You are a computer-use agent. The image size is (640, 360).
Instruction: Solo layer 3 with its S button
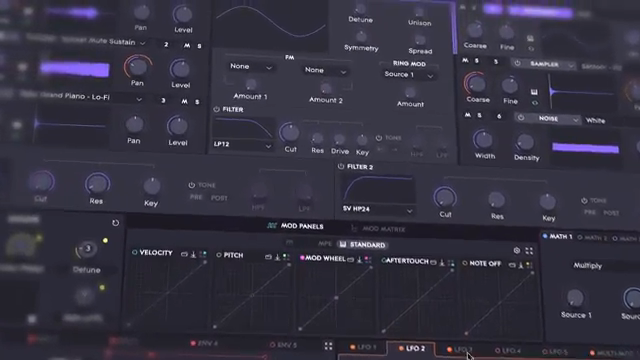pyautogui.click(x=197, y=102)
